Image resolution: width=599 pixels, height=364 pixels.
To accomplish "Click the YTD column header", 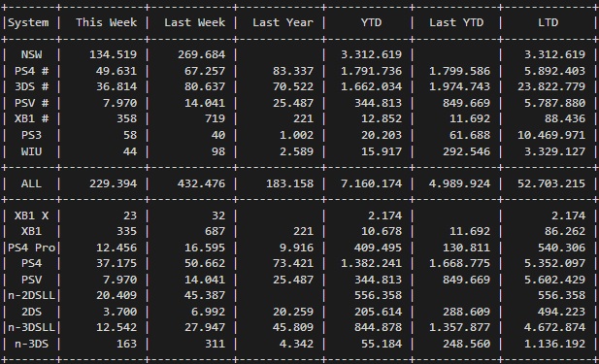I will 371,22.
